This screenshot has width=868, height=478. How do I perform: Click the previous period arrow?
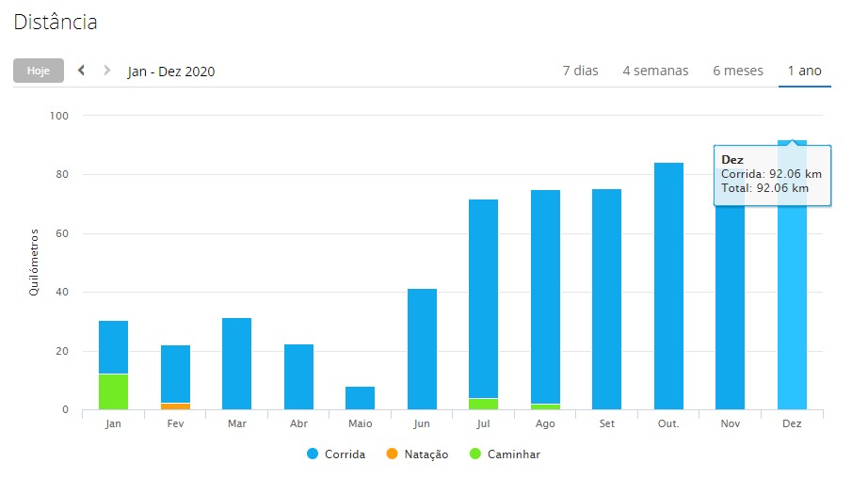pyautogui.click(x=81, y=71)
